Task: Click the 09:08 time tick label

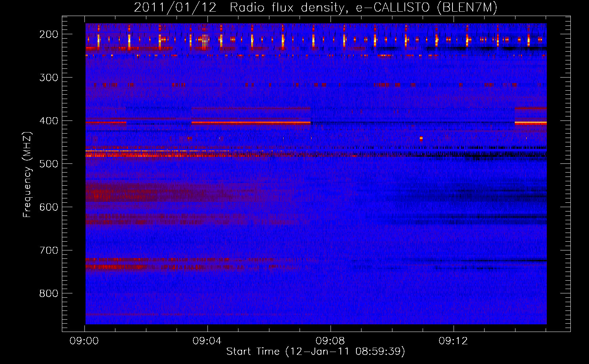Action: tap(331, 341)
